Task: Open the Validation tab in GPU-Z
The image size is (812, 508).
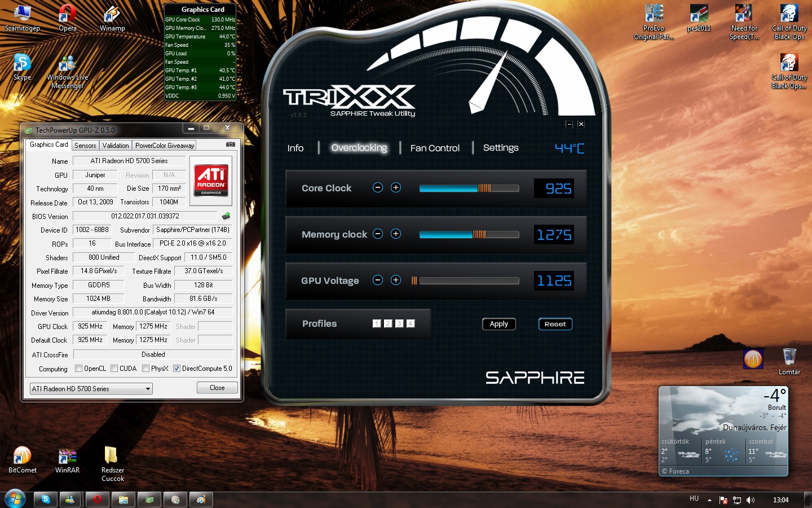Action: pyautogui.click(x=116, y=145)
